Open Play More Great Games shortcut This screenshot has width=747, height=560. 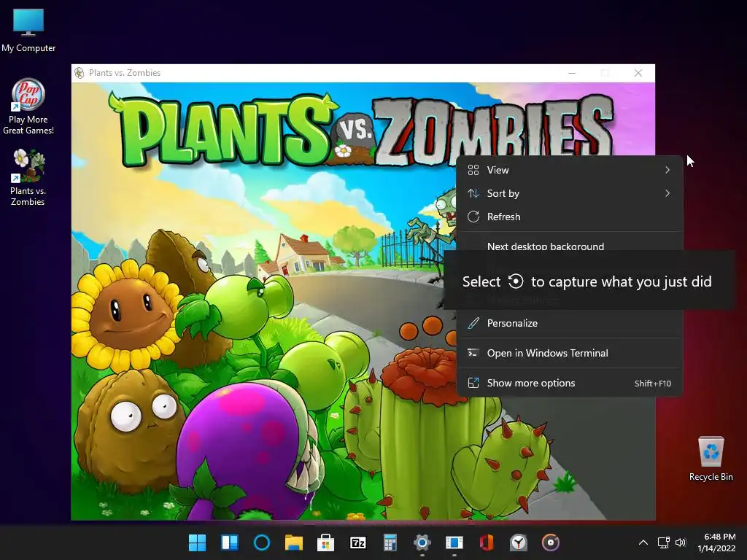pos(28,106)
